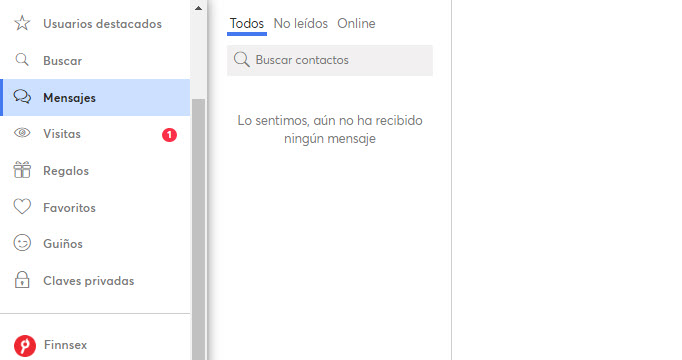Click the red Finnsex logo icon
682x360 pixels.
[25, 346]
